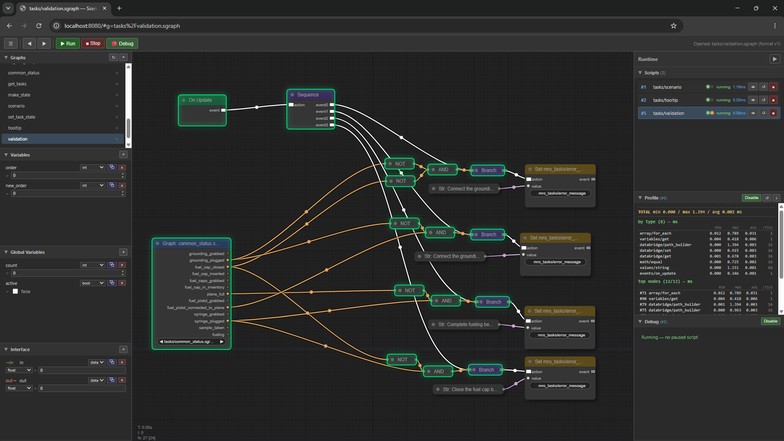Viewport: 784px width, 441px height.
Task: Reset the Profile statistics
Action: tap(766, 198)
